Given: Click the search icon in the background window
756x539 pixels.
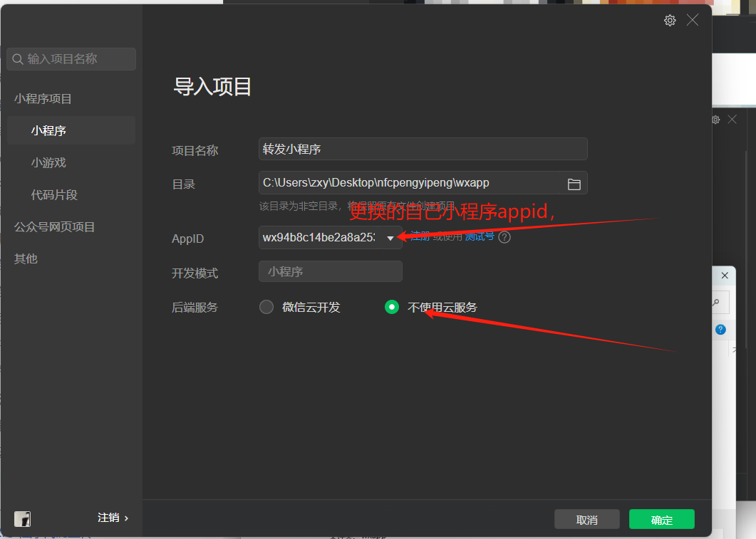Looking at the screenshot, I should point(716,302).
